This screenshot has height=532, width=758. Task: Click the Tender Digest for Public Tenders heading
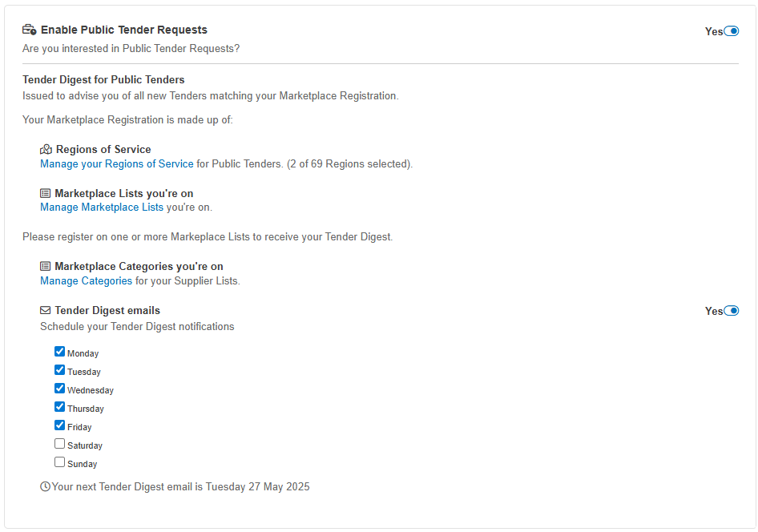pos(103,80)
